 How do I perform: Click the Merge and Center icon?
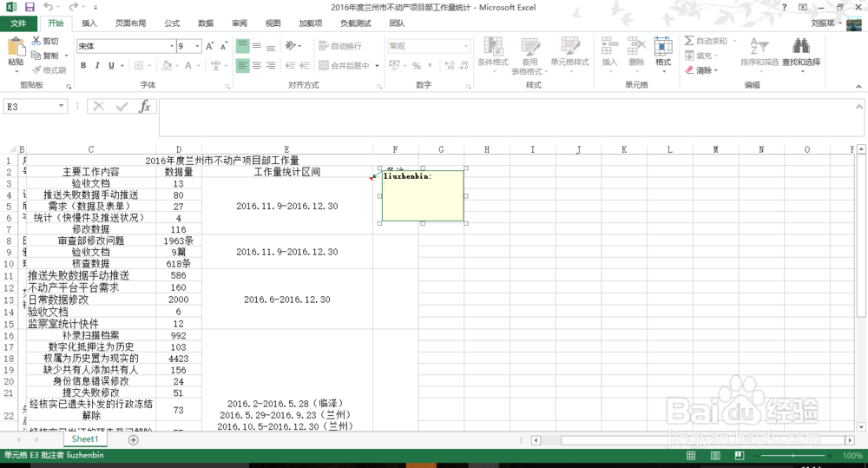tap(323, 65)
